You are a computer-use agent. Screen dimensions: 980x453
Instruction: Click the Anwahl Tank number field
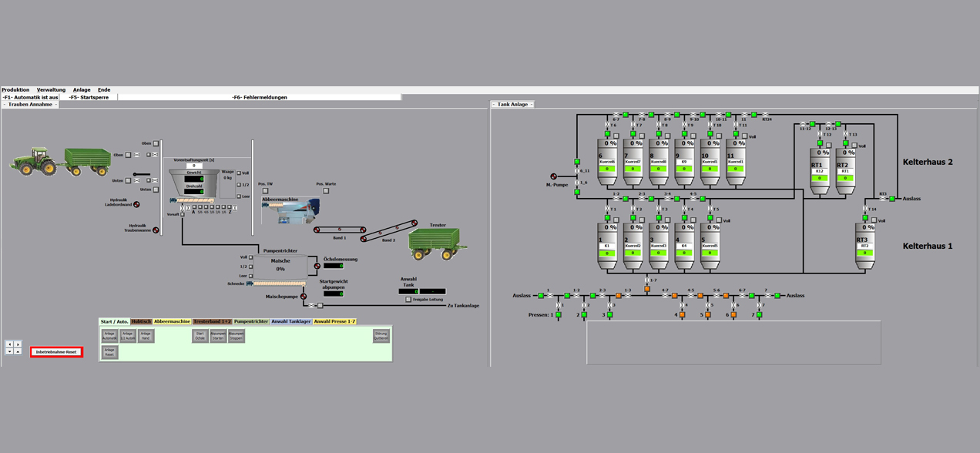408,291
